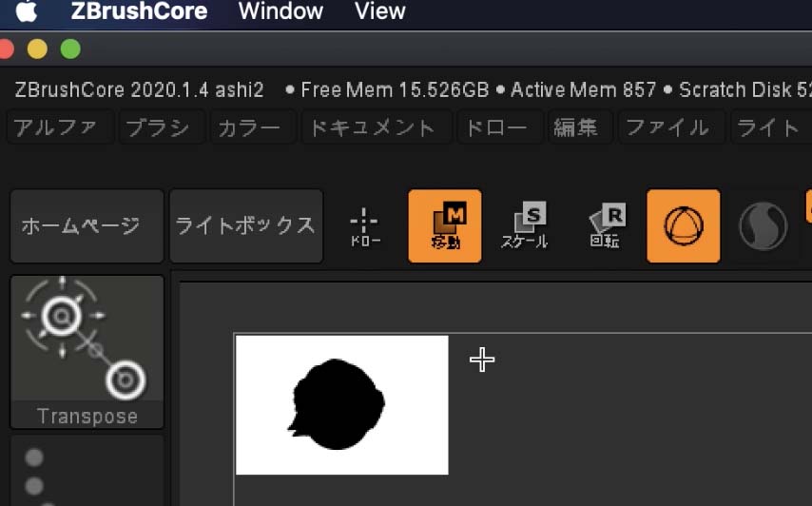The image size is (812, 506).
Task: Toggle the Gizmo 3D sphere icon
Action: [x=684, y=225]
